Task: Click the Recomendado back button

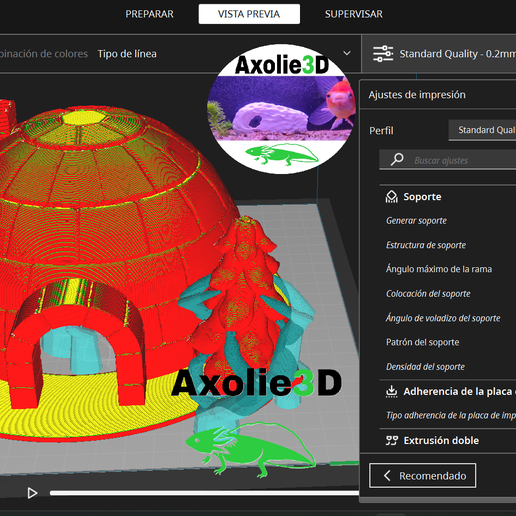Action: tap(422, 475)
